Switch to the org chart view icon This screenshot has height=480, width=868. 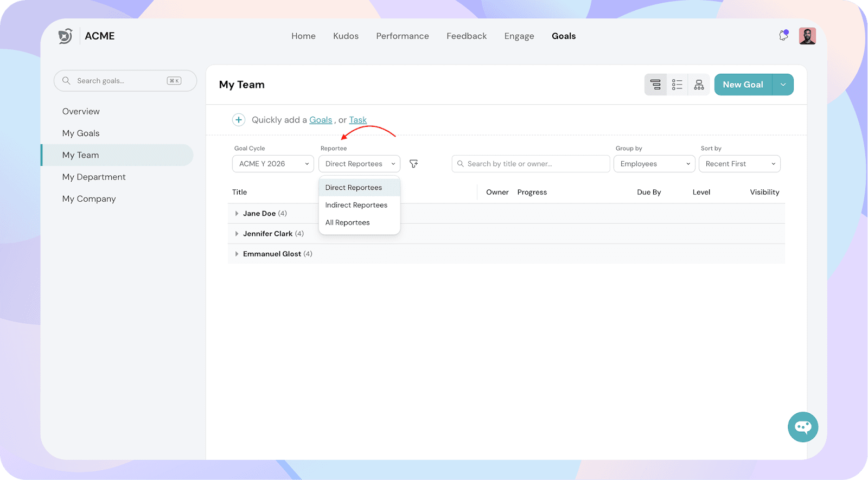699,85
